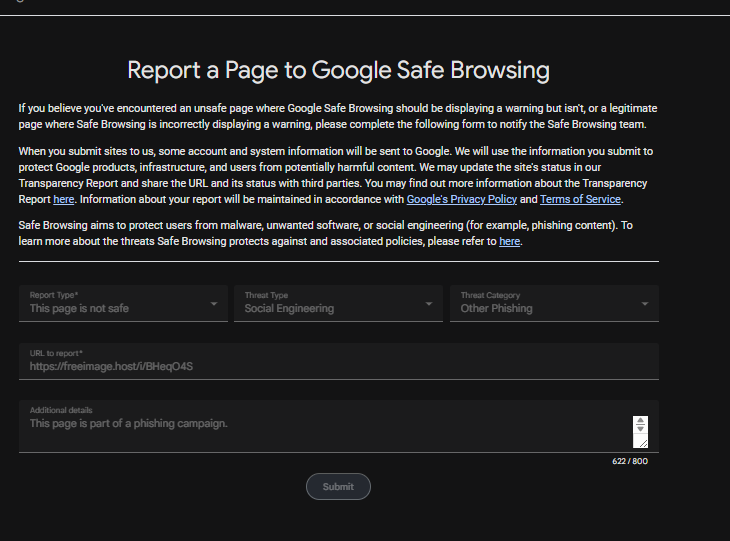This screenshot has height=541, width=730.
Task: Open the threats and policies 'here' link
Action: [x=509, y=241]
